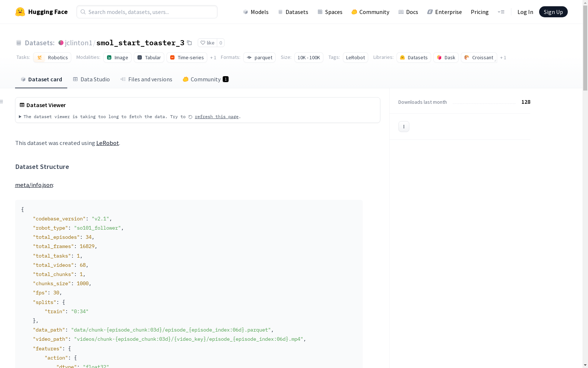The image size is (588, 368).
Task: Switch to the Community tab
Action: coord(205,79)
